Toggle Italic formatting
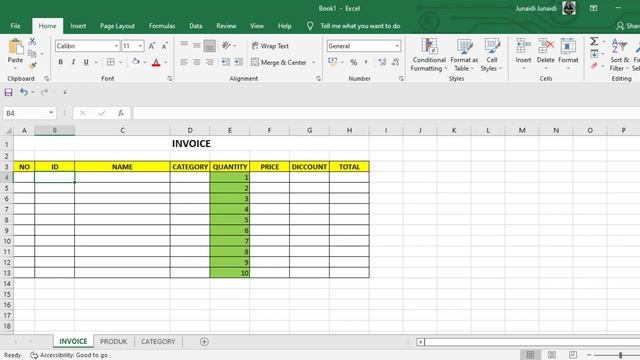Screen dimensions: 640x360 pyautogui.click(x=73, y=62)
